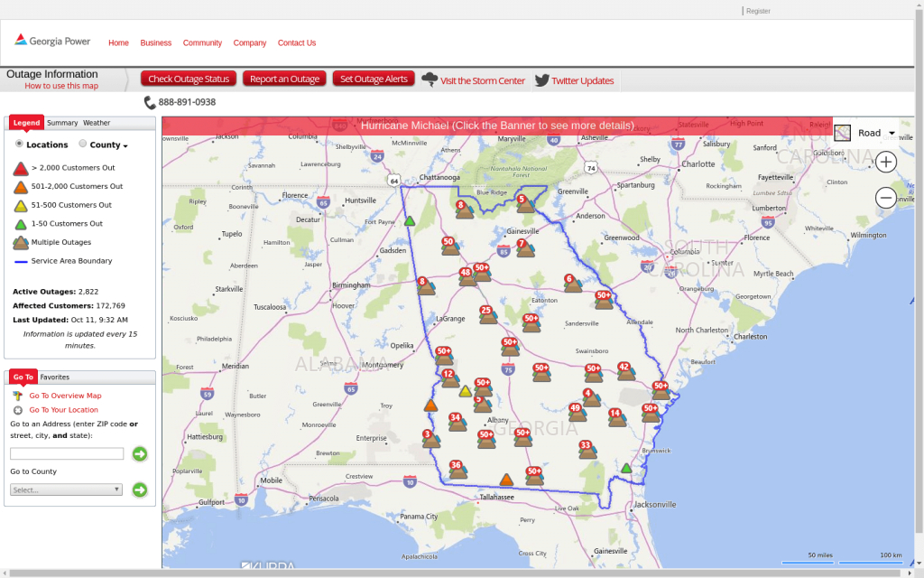924x578 pixels.
Task: Select the County radio button
Action: 83,144
